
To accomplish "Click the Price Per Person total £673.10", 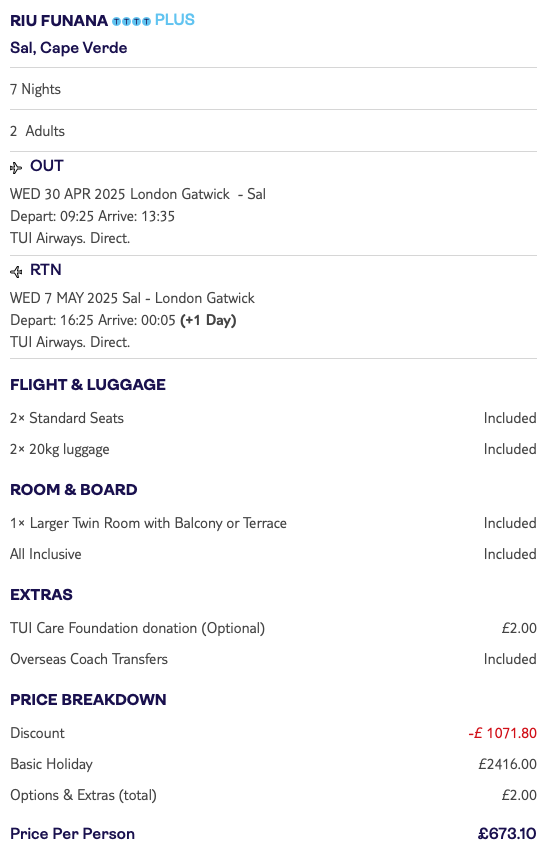I will (507, 834).
